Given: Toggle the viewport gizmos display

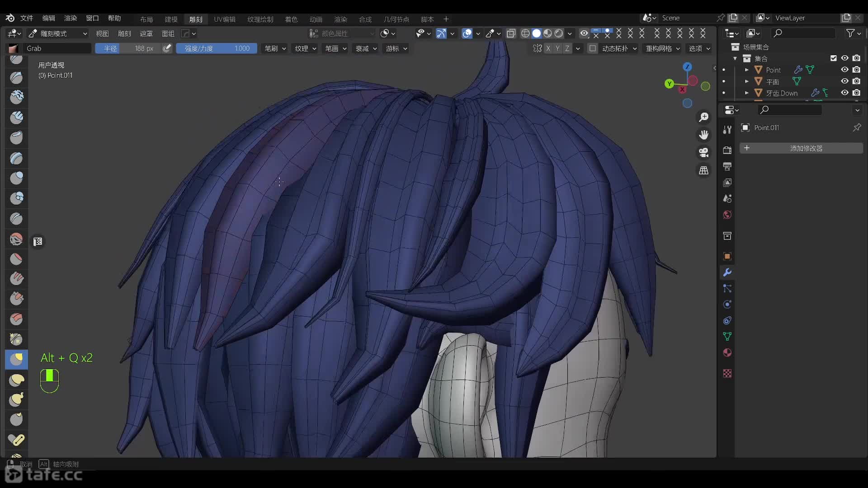Looking at the screenshot, I should point(441,33).
